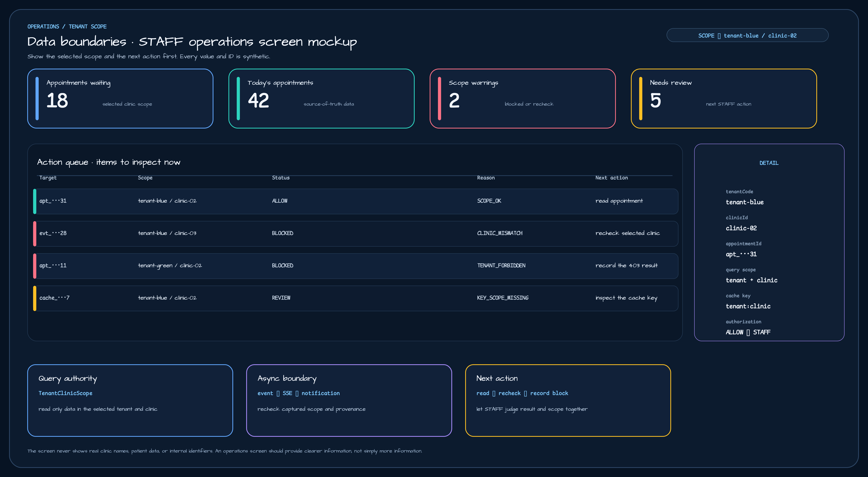Click the Scope column header
868x477 pixels.
pos(145,178)
